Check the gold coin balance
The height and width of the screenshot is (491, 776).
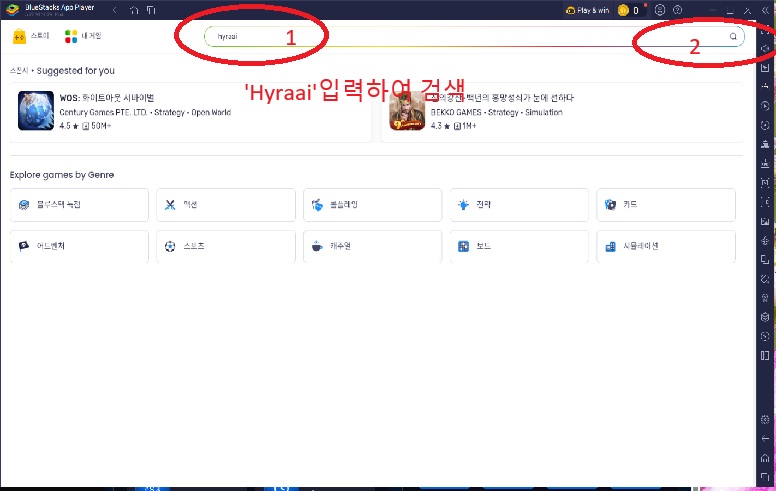pos(629,10)
